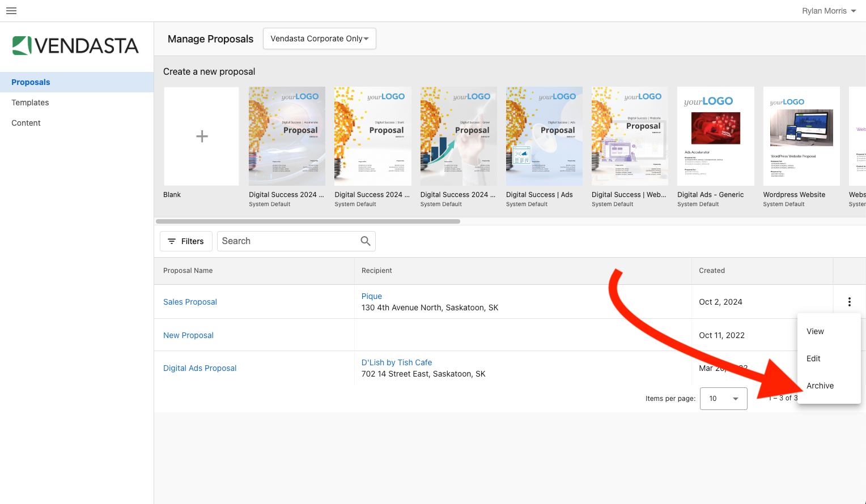Select the Wordpress Website template

[801, 146]
